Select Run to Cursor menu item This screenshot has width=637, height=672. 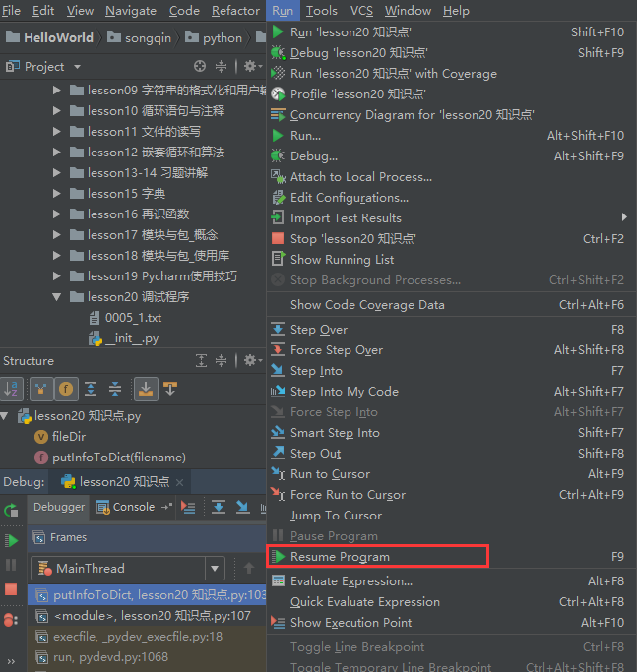click(x=451, y=474)
